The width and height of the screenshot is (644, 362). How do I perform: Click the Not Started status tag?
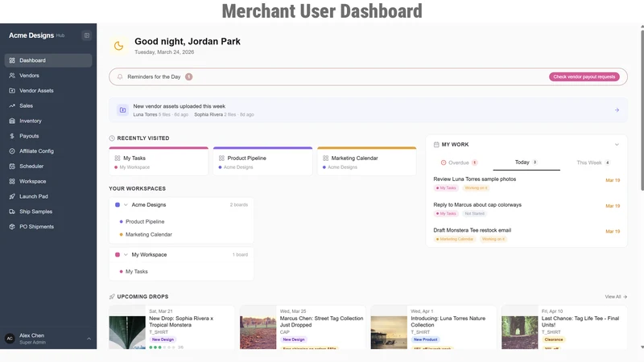click(474, 213)
